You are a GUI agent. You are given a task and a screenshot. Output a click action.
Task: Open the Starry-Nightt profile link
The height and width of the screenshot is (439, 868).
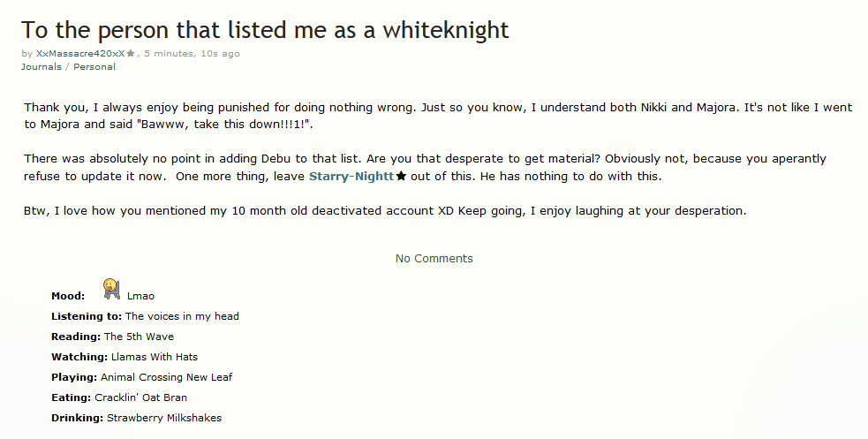[351, 177]
